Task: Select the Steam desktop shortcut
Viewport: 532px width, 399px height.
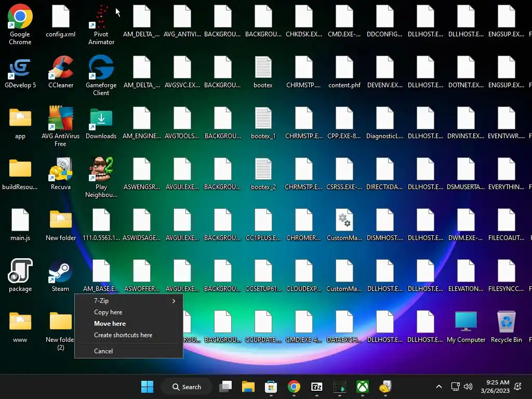Action: [60, 276]
